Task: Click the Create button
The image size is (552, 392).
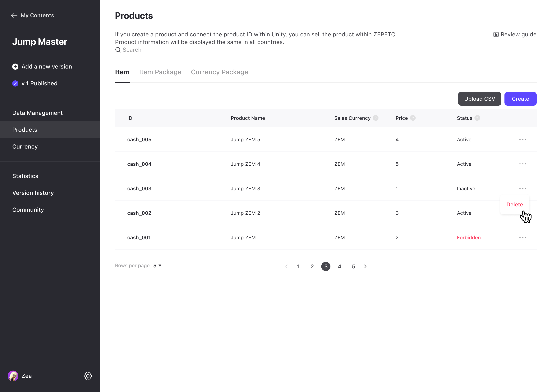Action: pos(520,99)
